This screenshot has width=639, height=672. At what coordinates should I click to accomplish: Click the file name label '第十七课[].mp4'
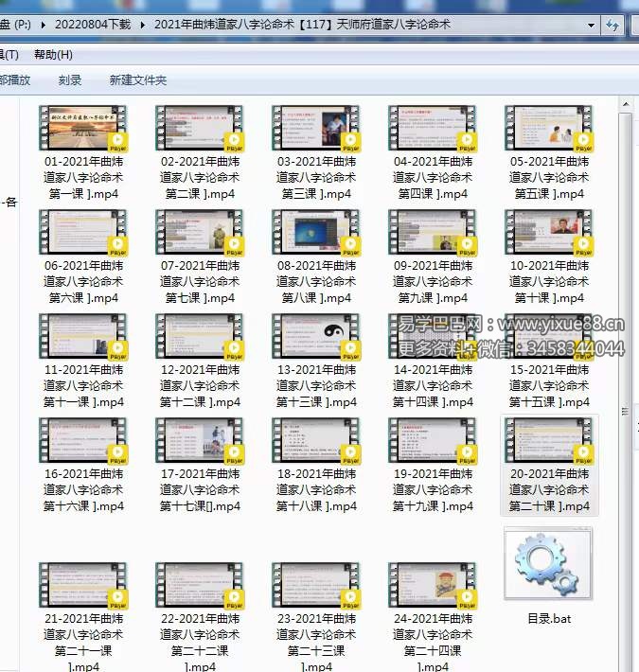click(200, 506)
